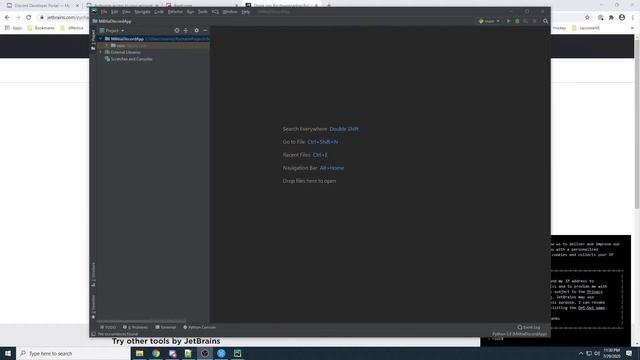The image size is (640, 360).
Task: Open Chrome three-dot menu
Action: click(633, 18)
